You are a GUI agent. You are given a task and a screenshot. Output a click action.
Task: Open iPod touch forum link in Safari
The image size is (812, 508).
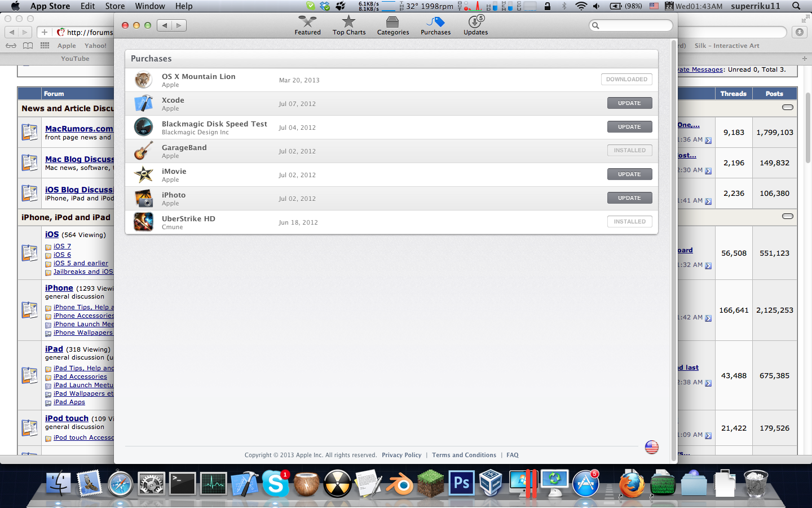click(67, 418)
